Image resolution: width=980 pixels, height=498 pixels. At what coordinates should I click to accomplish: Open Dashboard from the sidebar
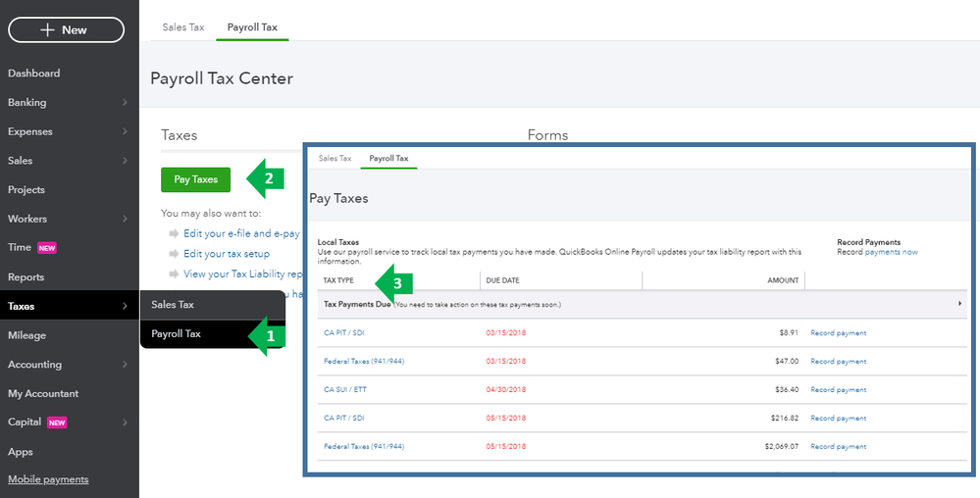click(x=33, y=74)
